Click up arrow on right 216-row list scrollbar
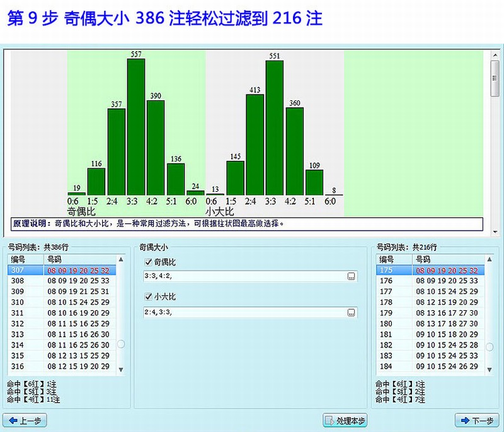This screenshot has width=504, height=432. point(488,259)
